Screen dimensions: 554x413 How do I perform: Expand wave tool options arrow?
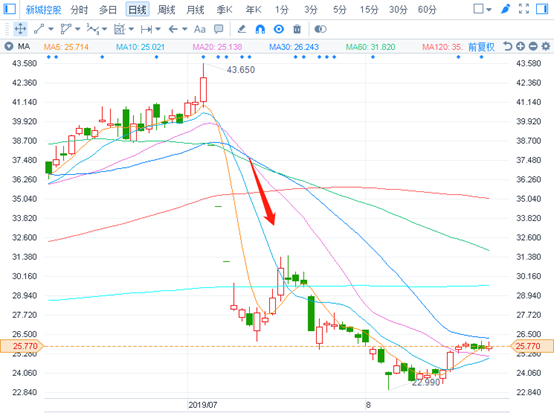coord(104,29)
